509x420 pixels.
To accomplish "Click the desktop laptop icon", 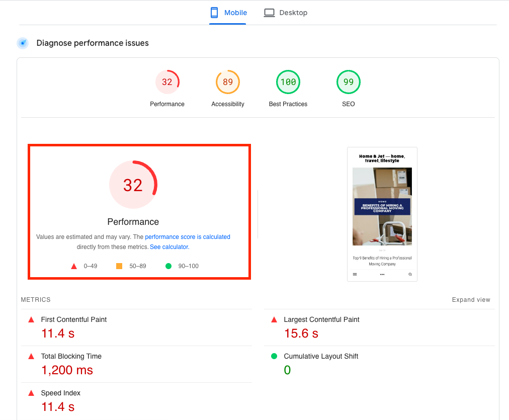I will (x=269, y=13).
